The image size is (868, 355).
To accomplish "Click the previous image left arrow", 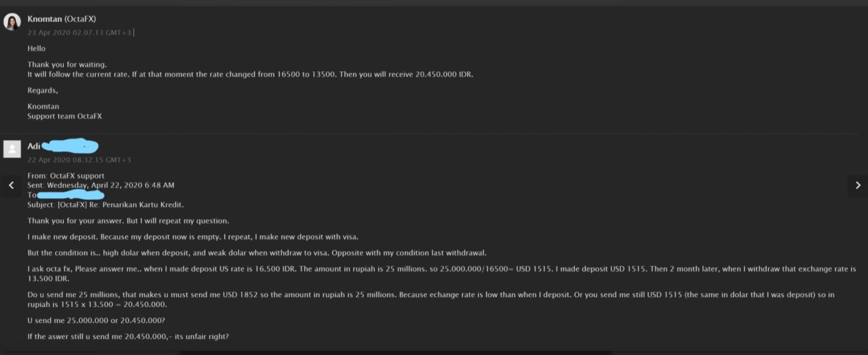I will click(11, 185).
